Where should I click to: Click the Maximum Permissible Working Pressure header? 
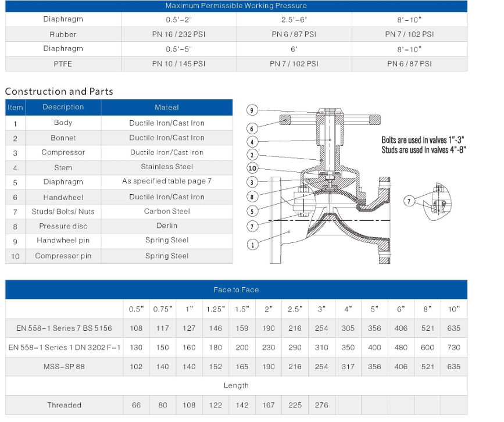[236, 6]
